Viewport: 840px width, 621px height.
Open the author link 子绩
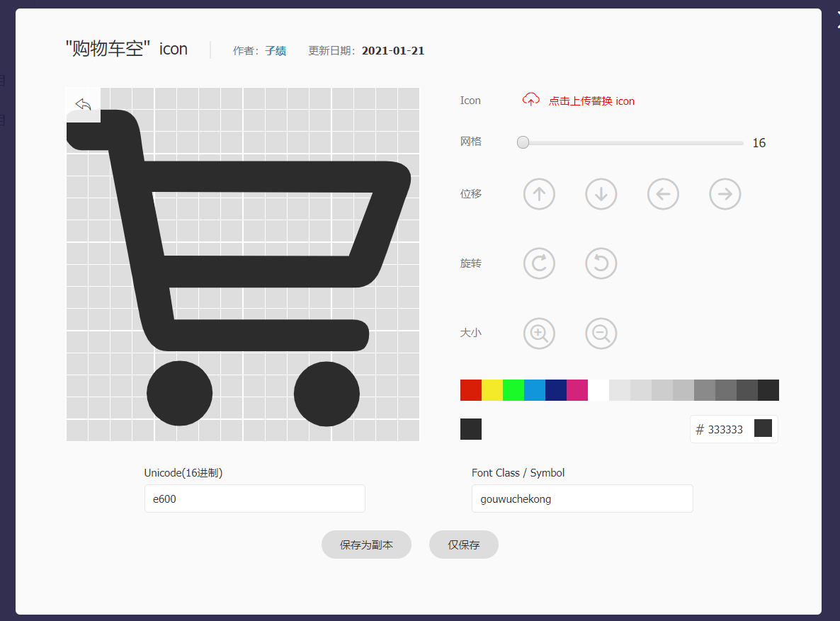276,51
